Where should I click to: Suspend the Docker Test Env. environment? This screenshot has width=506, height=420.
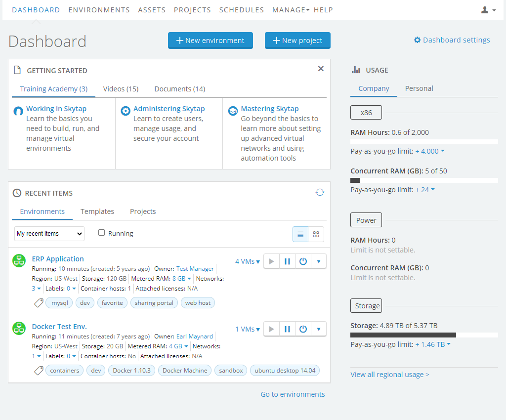pos(287,329)
